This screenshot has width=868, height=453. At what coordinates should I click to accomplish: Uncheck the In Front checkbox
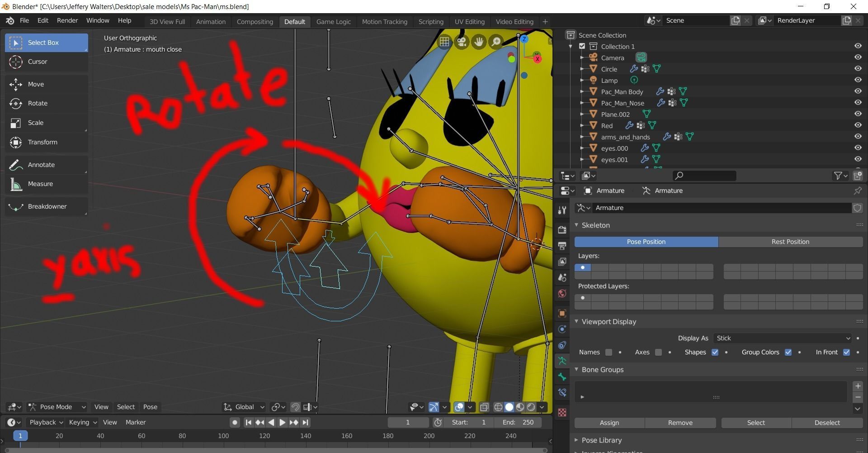click(x=846, y=352)
